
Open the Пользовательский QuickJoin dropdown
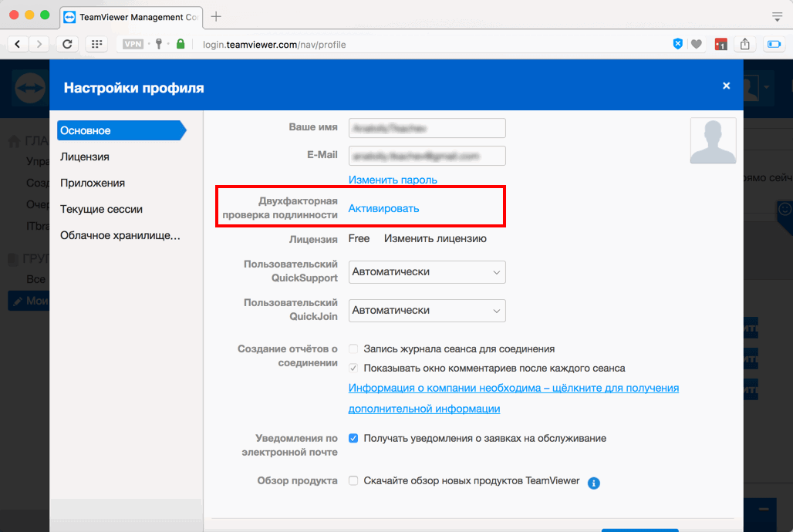tap(427, 311)
